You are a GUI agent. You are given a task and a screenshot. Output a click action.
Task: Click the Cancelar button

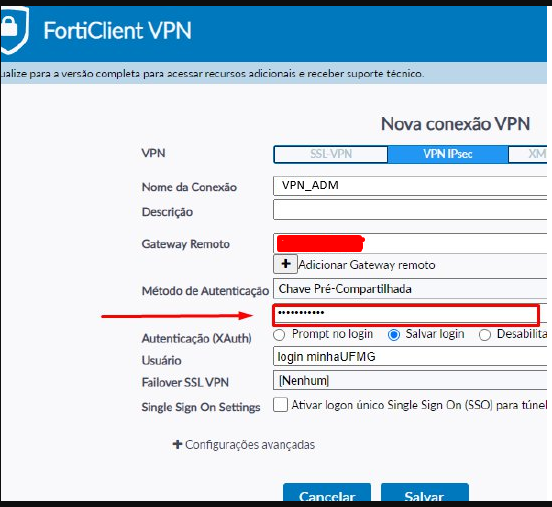tap(327, 493)
